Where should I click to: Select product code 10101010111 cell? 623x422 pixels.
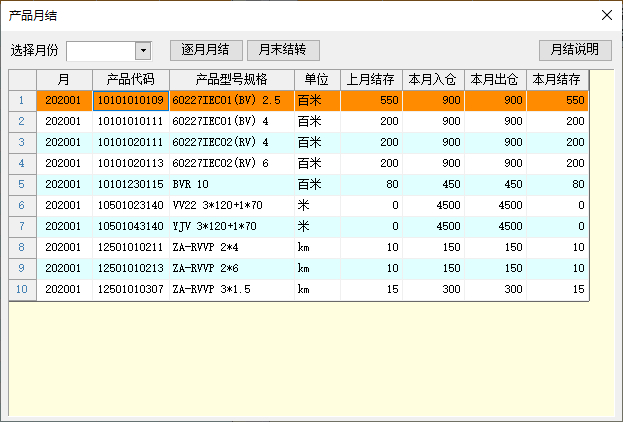pos(130,121)
